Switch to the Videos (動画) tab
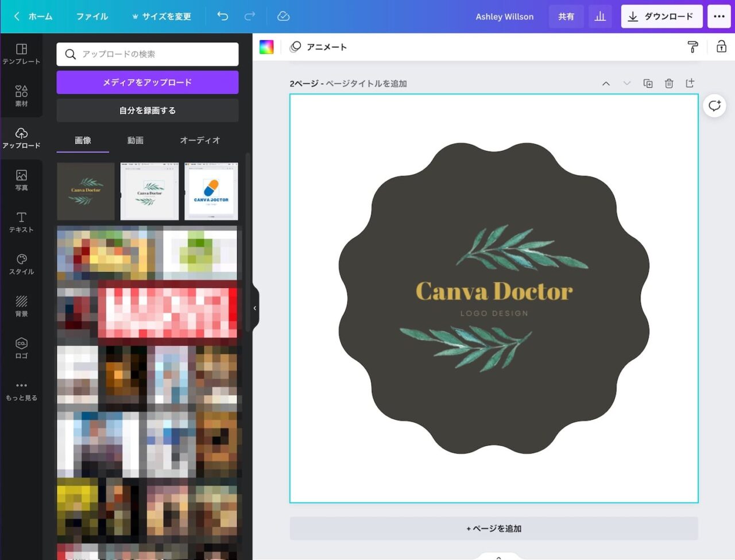Screen dimensions: 735x560 point(135,140)
